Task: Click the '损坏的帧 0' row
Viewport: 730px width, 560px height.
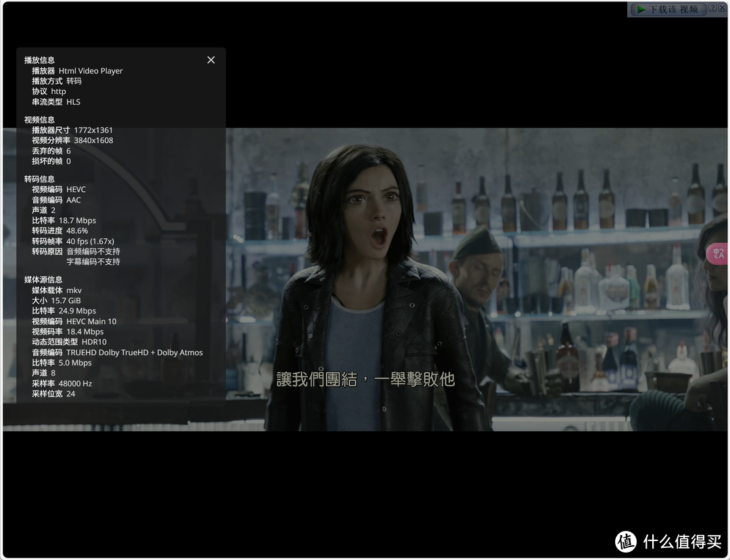Action: [x=51, y=161]
